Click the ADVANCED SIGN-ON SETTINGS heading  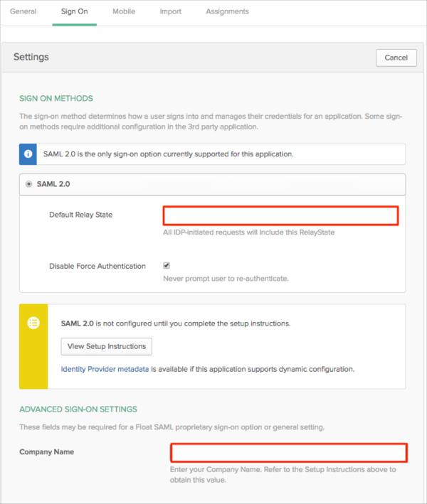coord(78,409)
